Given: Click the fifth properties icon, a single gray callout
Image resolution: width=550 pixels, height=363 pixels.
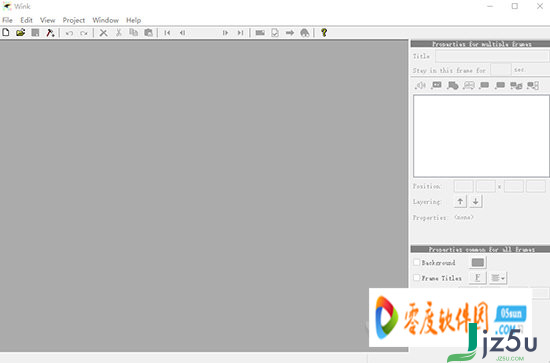Looking at the screenshot, I should 484,85.
